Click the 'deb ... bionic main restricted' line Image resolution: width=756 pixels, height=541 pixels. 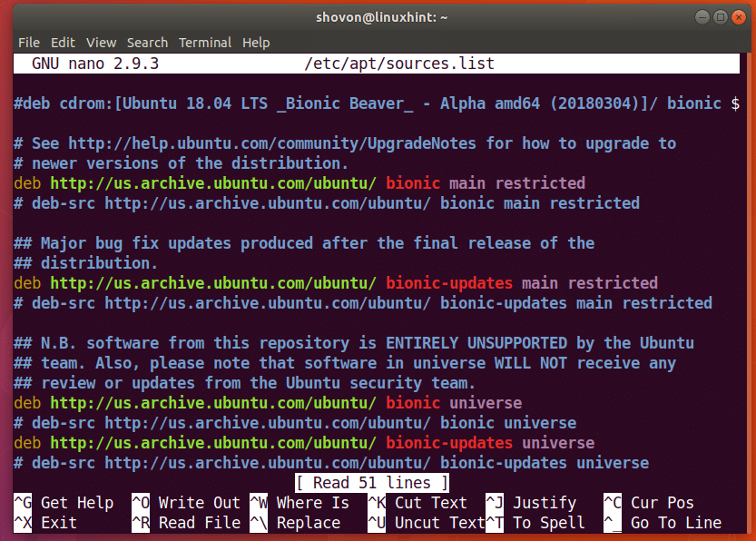[299, 183]
